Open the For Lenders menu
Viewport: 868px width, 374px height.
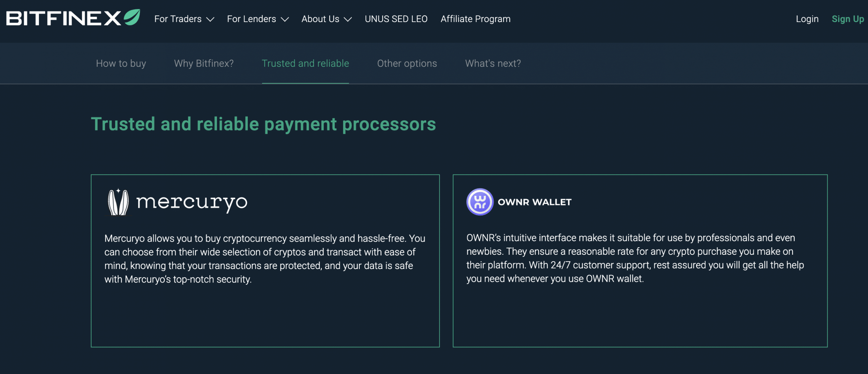click(258, 19)
